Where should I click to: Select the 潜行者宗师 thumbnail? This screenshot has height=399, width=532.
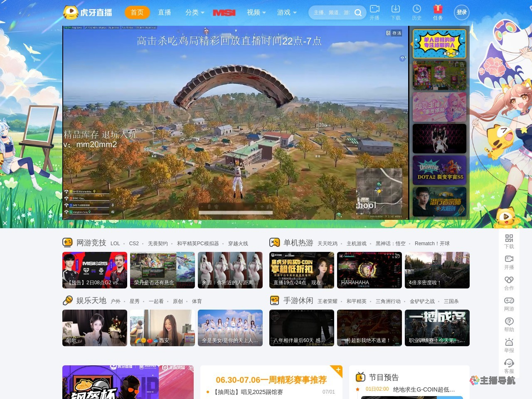click(x=439, y=202)
